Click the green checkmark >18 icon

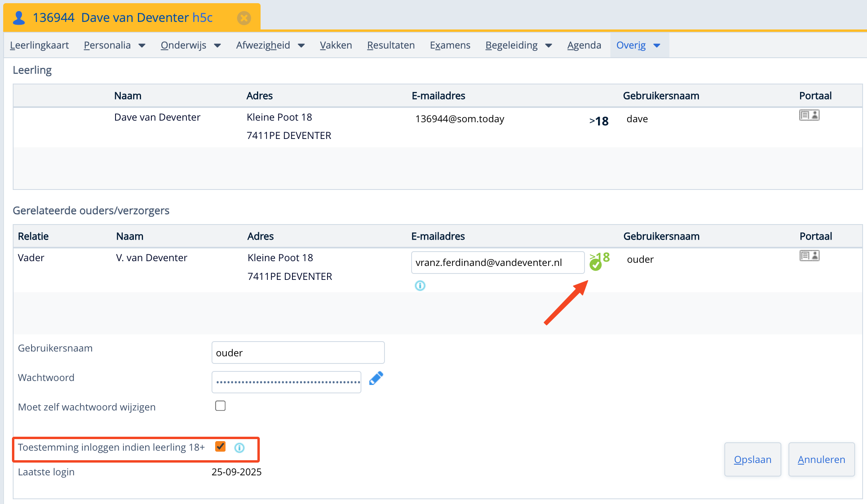[x=596, y=264]
